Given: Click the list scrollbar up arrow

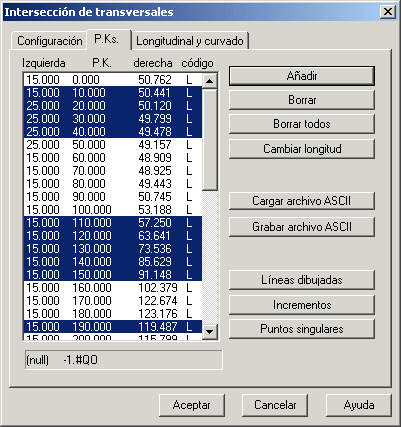Looking at the screenshot, I should (210, 81).
